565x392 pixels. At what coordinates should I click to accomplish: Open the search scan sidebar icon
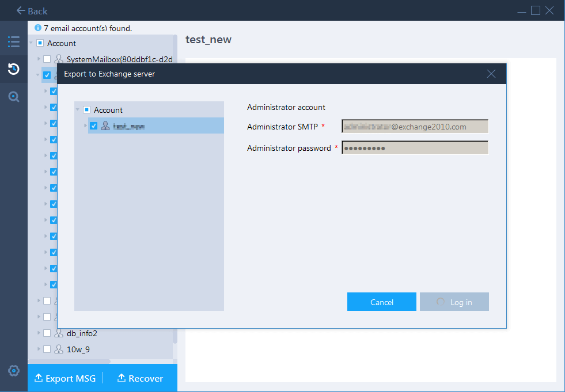(13, 97)
